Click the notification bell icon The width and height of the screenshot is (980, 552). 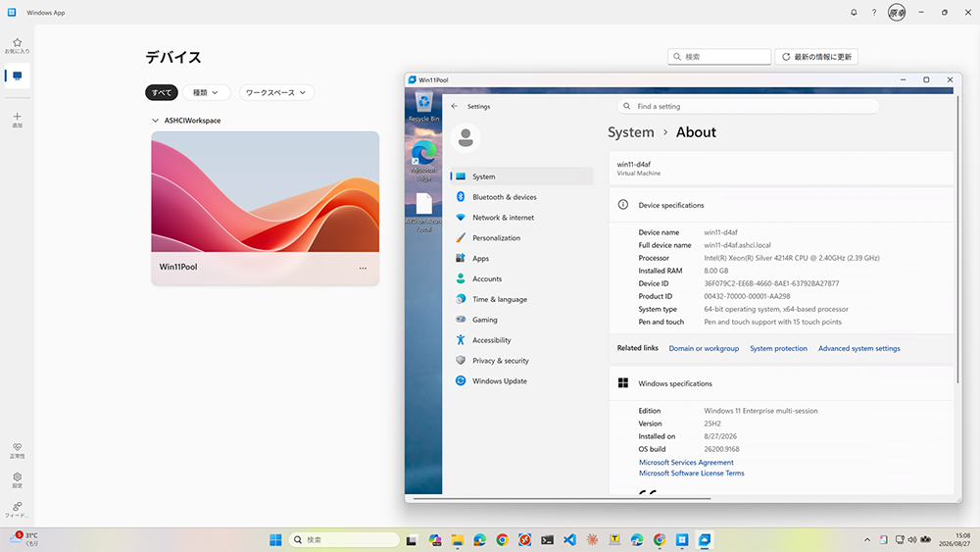pos(854,13)
